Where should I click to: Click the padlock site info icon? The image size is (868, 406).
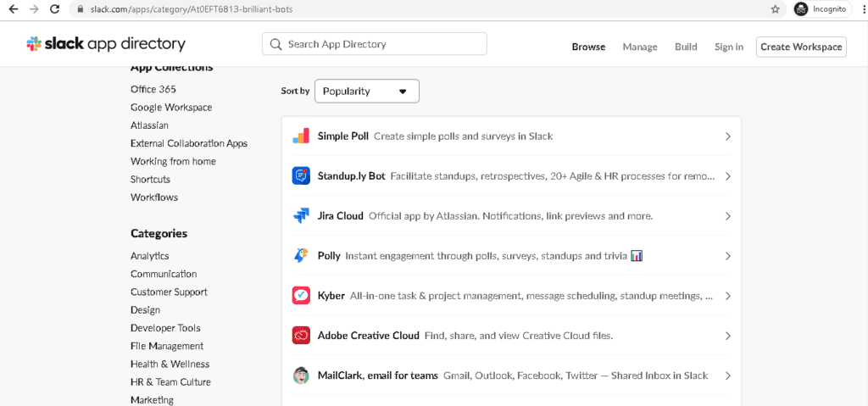(x=81, y=10)
